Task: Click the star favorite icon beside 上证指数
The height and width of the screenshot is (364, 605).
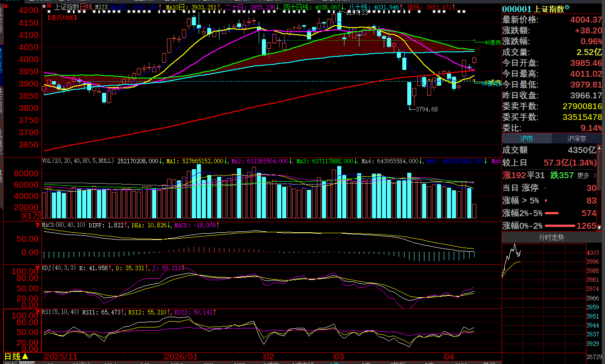Action: pos(44,7)
